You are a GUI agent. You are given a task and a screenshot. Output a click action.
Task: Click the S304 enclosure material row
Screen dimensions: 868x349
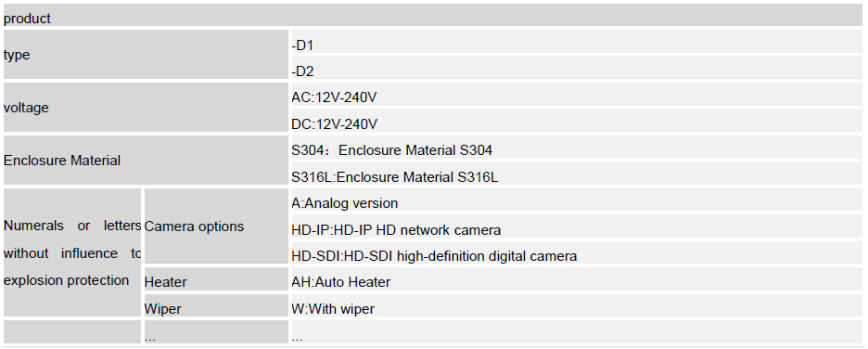click(576, 147)
